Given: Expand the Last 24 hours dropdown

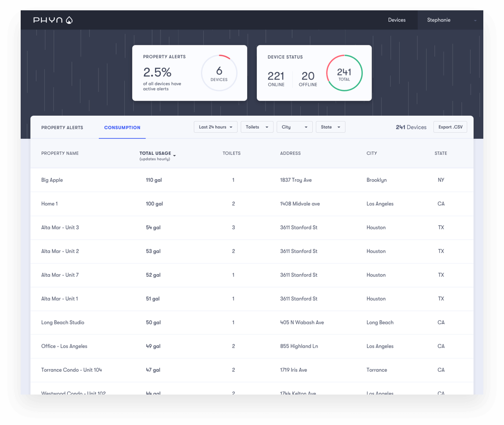Looking at the screenshot, I should click(216, 127).
